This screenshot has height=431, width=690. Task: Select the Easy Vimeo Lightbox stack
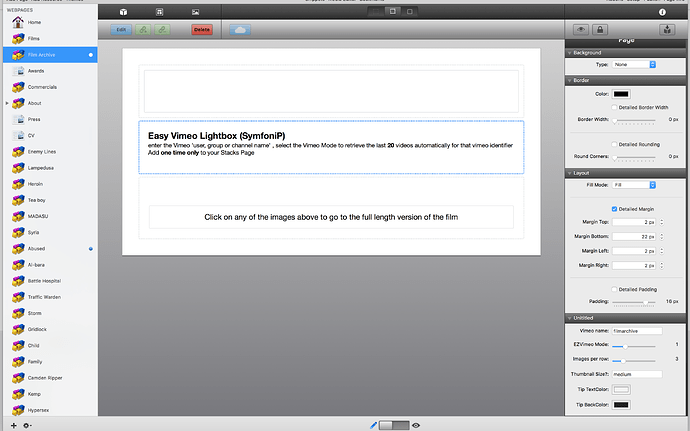click(331, 147)
